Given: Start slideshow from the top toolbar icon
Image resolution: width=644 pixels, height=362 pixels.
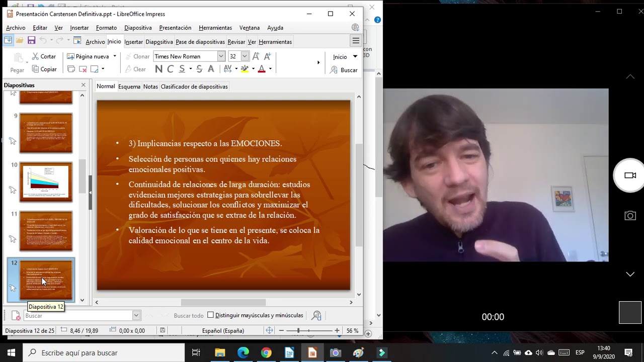Looking at the screenshot, I should (x=77, y=41).
